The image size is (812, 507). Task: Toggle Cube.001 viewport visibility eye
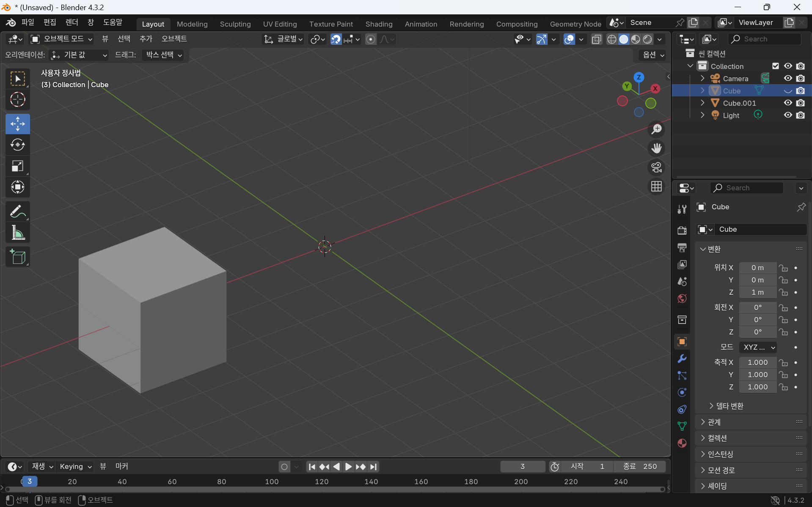pos(787,103)
